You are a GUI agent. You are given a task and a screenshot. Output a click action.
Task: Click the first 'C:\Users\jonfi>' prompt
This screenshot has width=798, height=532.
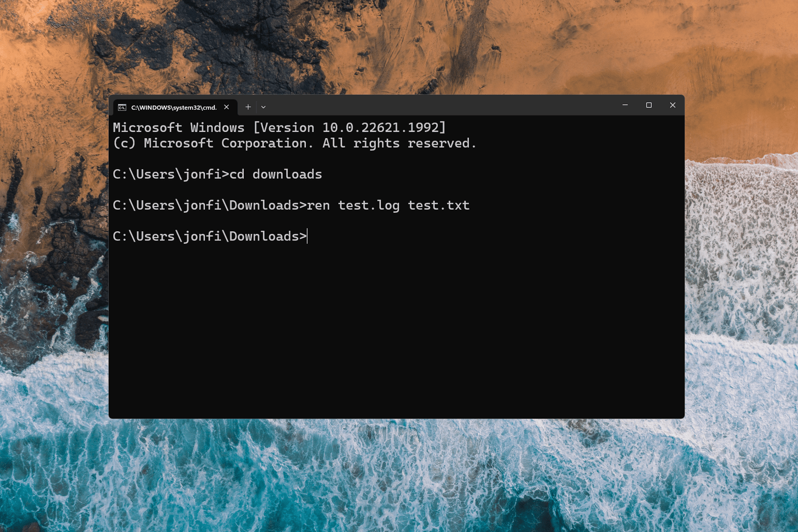coord(171,174)
